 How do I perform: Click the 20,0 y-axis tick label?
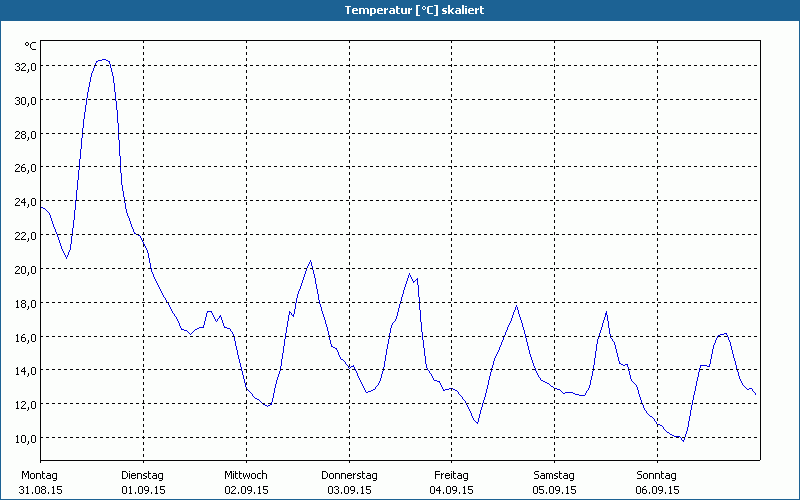pyautogui.click(x=25, y=269)
